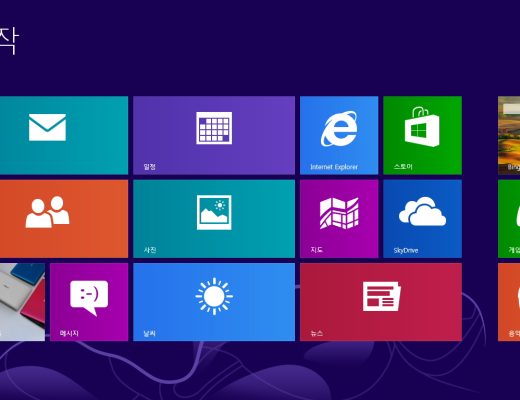The image size is (520, 400).
Task: Click the SkyDrive text label
Action: pos(406,250)
